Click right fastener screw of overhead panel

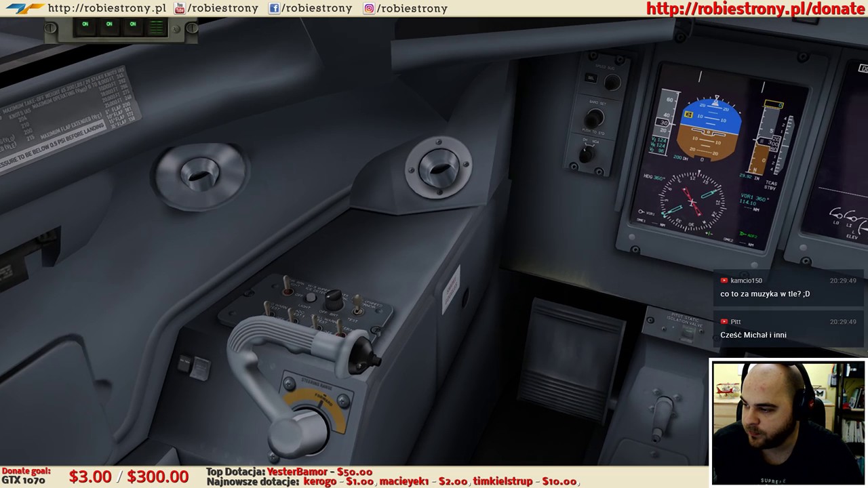[191, 28]
